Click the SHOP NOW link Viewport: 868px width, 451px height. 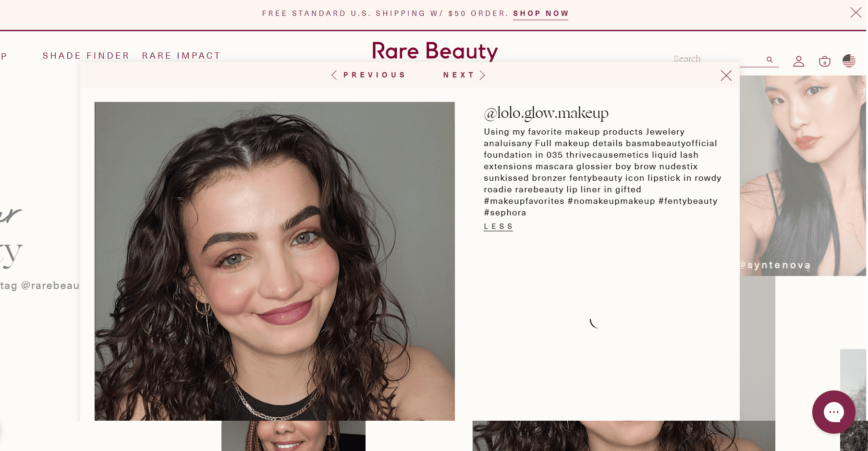pyautogui.click(x=540, y=13)
